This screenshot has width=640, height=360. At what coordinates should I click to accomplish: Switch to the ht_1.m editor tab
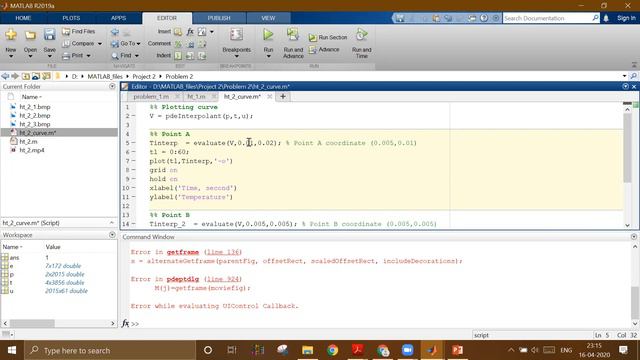pos(196,97)
